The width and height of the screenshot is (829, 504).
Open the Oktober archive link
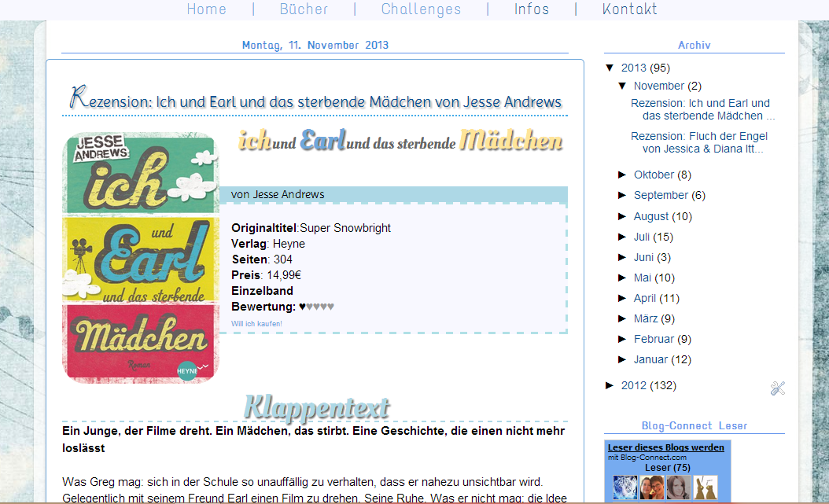[654, 175]
